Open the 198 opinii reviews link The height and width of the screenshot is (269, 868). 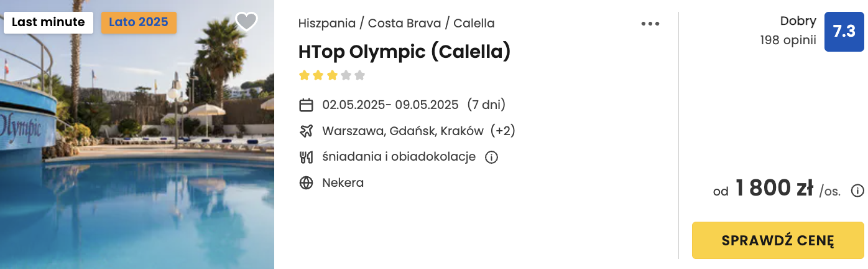pos(788,40)
